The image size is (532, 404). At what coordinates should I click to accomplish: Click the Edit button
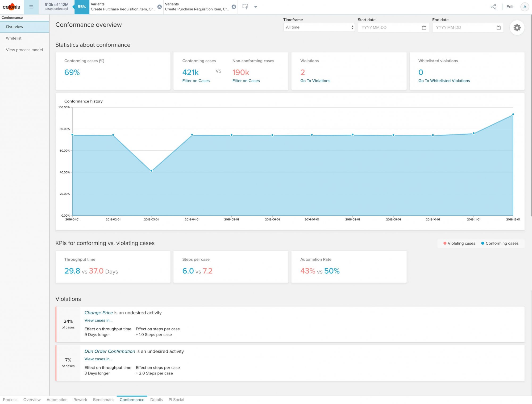[510, 7]
